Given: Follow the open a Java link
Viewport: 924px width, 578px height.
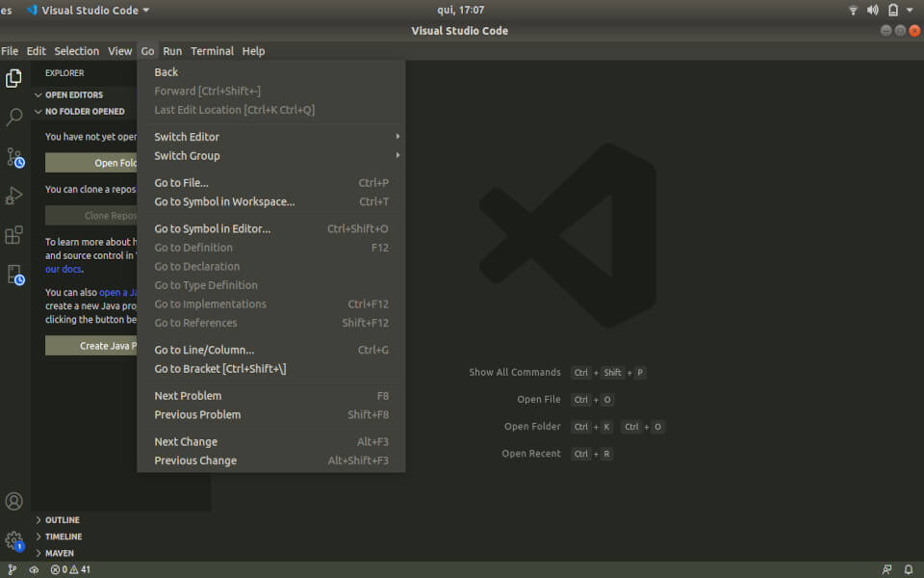Looking at the screenshot, I should [117, 293].
